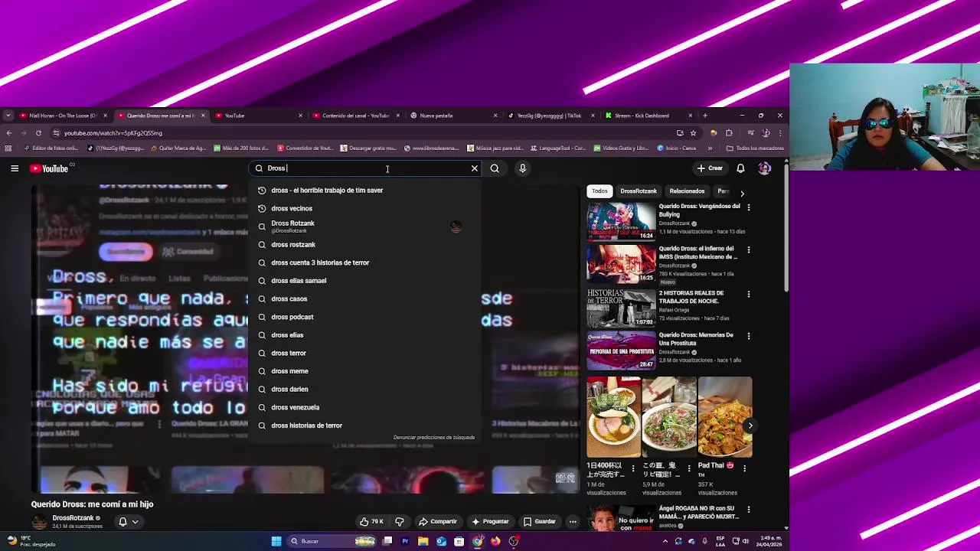Switch to YezzGg TikTok tab

550,116
